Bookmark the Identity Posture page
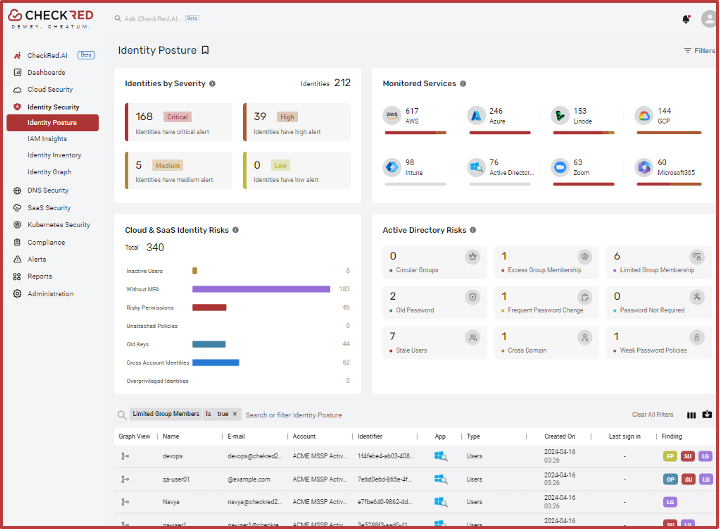Image resolution: width=720 pixels, height=529 pixels. point(205,50)
